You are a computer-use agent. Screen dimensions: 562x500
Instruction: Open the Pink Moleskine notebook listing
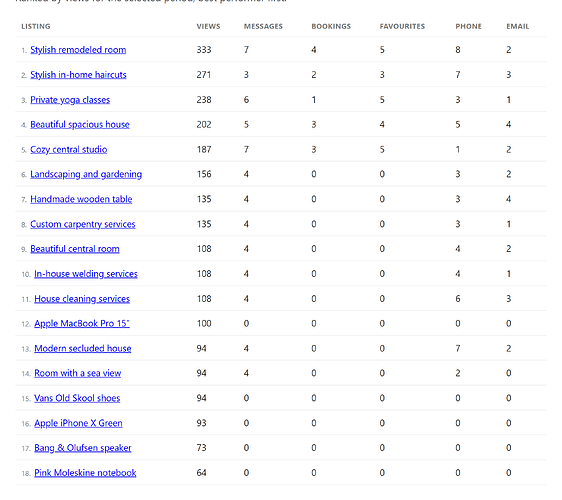85,473
